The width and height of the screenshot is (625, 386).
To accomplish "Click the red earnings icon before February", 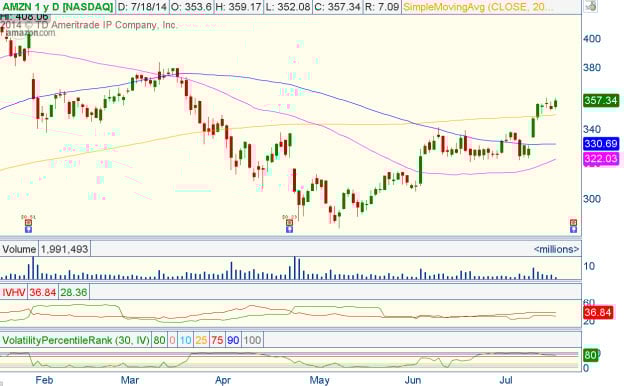I will tap(28, 223).
